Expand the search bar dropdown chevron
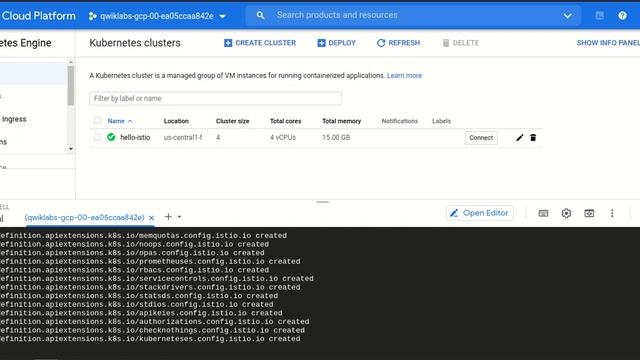The width and height of the screenshot is (640, 360). coord(567,16)
